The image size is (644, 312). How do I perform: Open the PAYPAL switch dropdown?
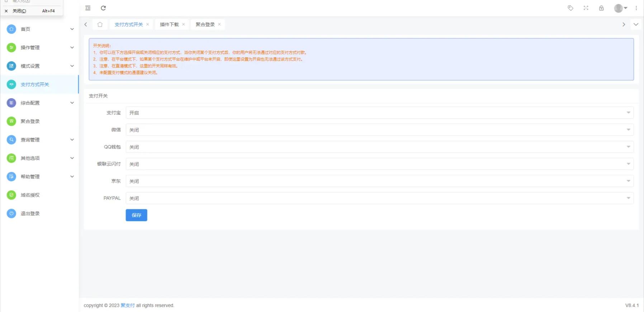pyautogui.click(x=379, y=198)
